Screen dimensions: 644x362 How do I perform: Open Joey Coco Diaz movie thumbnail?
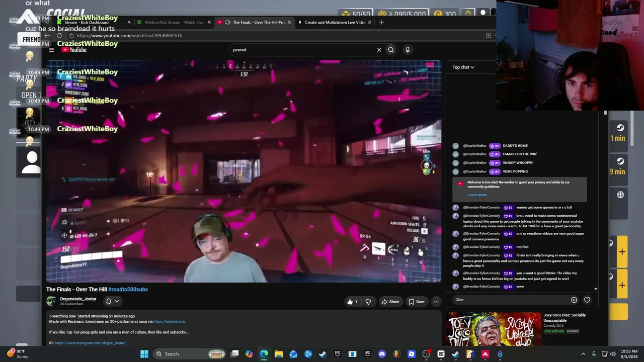tap(494, 329)
